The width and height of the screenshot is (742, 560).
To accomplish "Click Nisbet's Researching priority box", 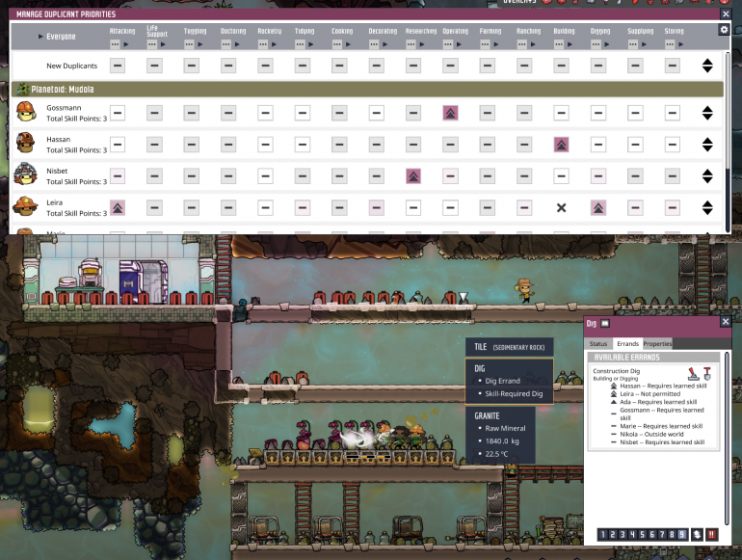I will pyautogui.click(x=412, y=175).
